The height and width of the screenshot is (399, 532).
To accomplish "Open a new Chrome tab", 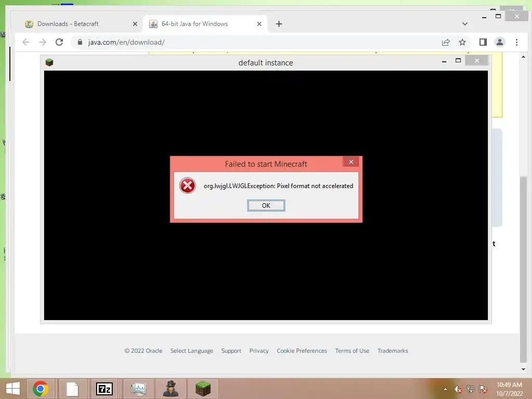I will coord(279,24).
